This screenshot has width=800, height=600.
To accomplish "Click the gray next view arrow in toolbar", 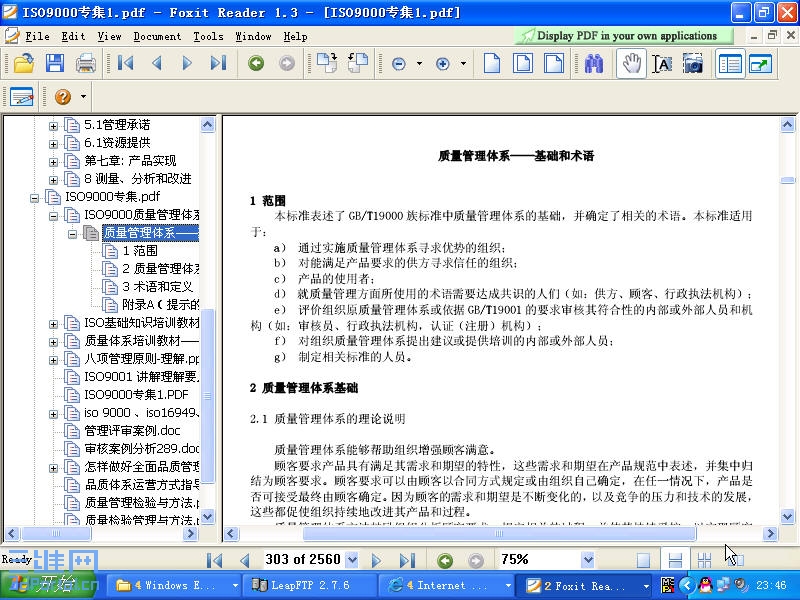I will pyautogui.click(x=287, y=63).
